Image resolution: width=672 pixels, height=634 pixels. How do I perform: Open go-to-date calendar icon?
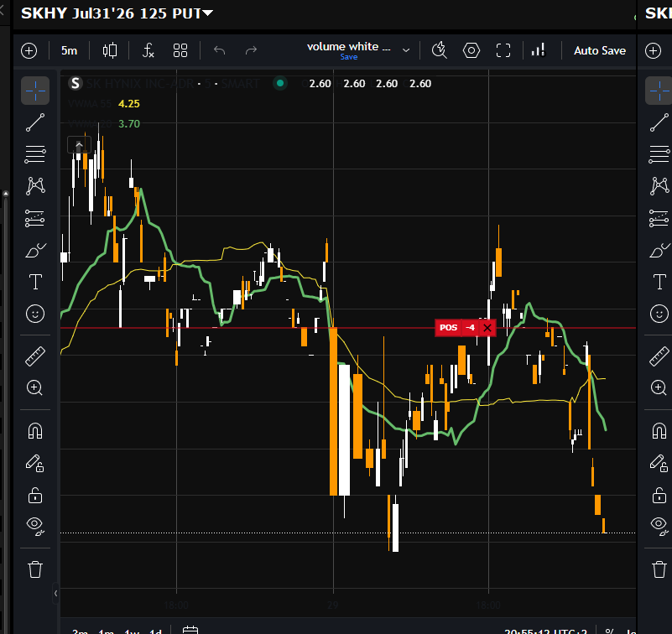(190, 630)
